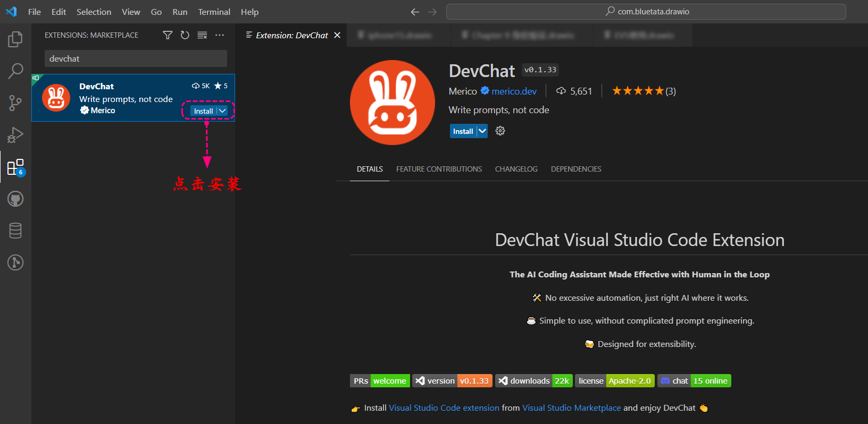Open the manage gear for DevChat
This screenshot has height=424, width=868.
[x=500, y=131]
